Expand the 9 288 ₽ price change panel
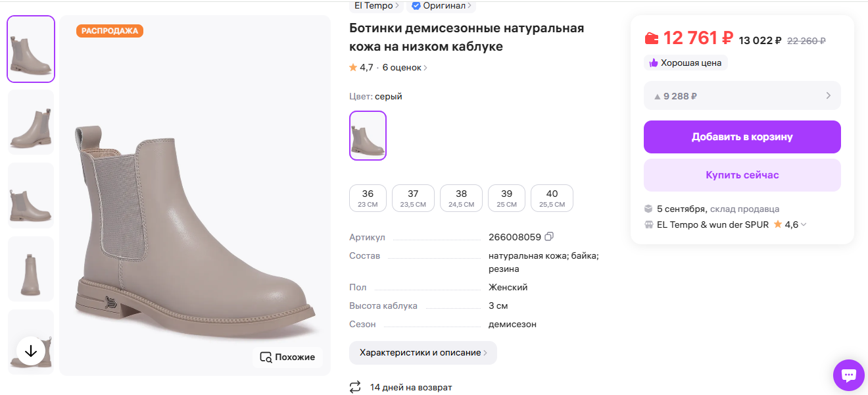This screenshot has width=868, height=395. pyautogui.click(x=742, y=95)
